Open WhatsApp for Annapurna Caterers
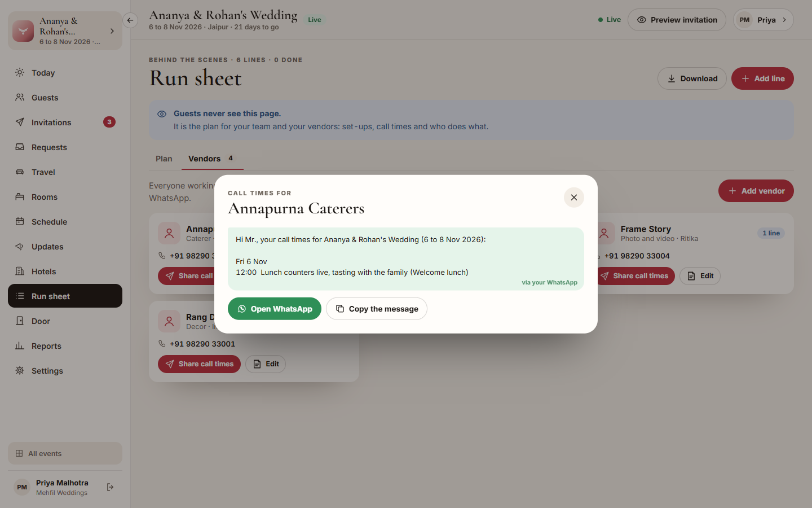Viewport: 812px width, 508px height. pyautogui.click(x=275, y=309)
